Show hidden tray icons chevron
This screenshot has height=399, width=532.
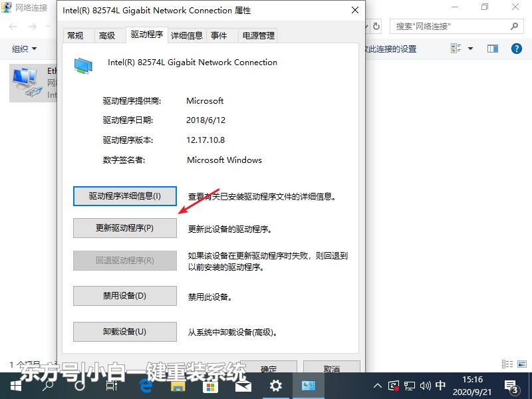click(x=378, y=386)
